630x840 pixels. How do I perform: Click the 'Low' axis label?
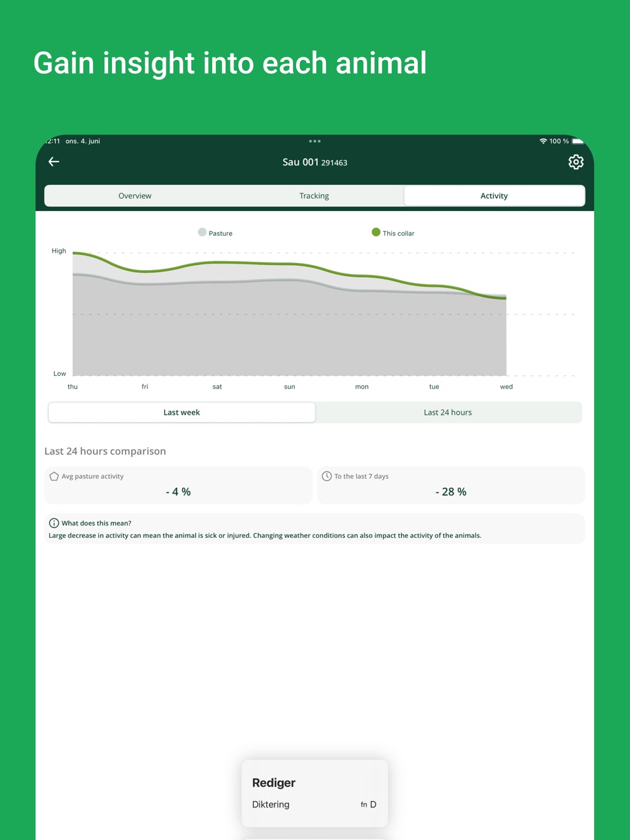click(x=59, y=374)
